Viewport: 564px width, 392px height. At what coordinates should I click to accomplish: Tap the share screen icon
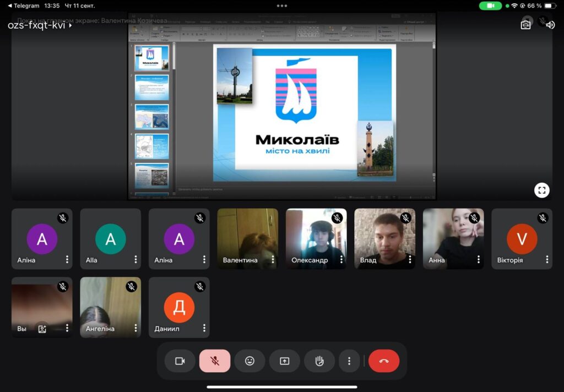[x=285, y=361]
